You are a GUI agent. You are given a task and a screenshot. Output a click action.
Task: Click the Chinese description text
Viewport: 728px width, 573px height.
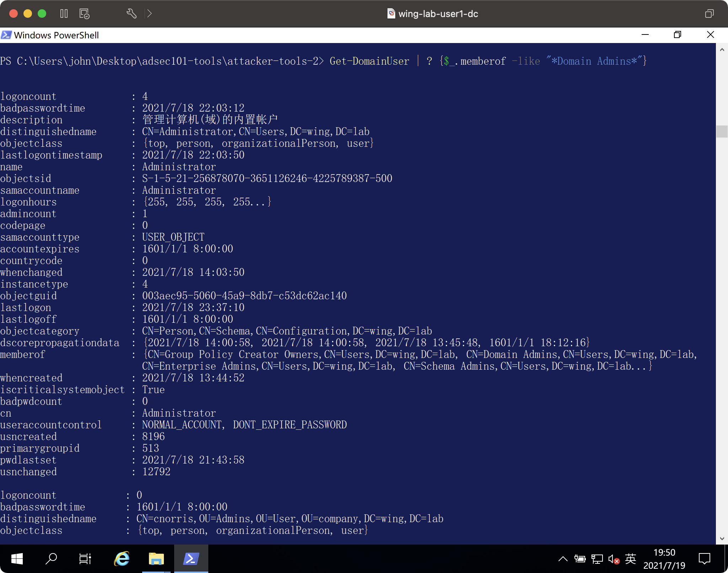[210, 119]
